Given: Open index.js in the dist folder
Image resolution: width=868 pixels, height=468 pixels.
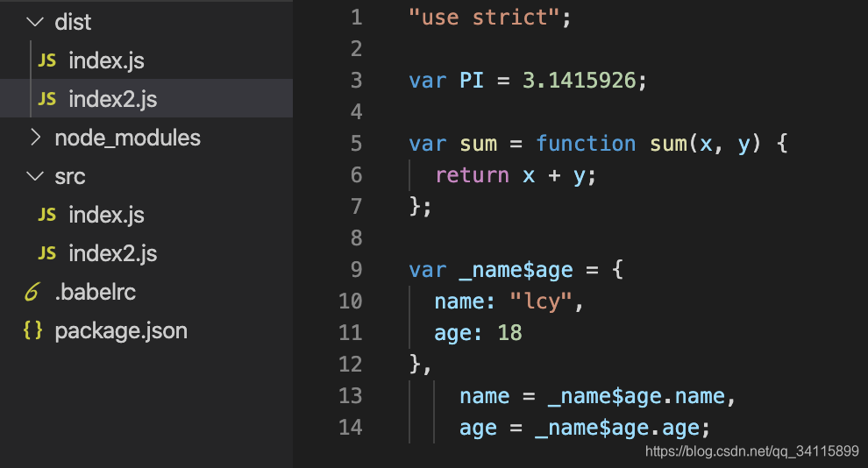Looking at the screenshot, I should (106, 60).
